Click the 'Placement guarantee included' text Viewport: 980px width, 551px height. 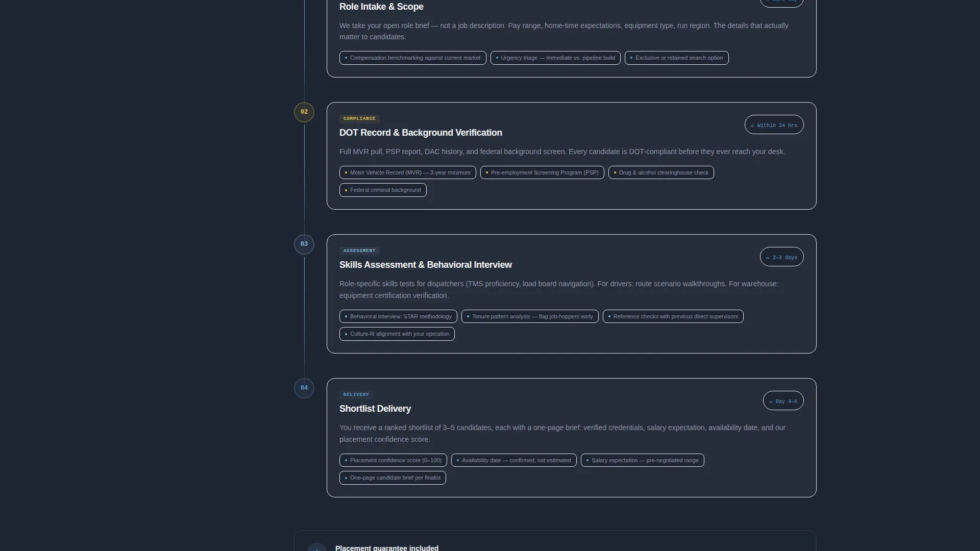[x=386, y=548]
